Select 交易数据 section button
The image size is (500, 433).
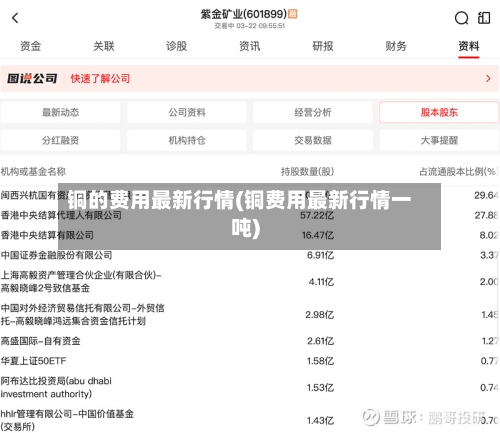pyautogui.click(x=313, y=140)
